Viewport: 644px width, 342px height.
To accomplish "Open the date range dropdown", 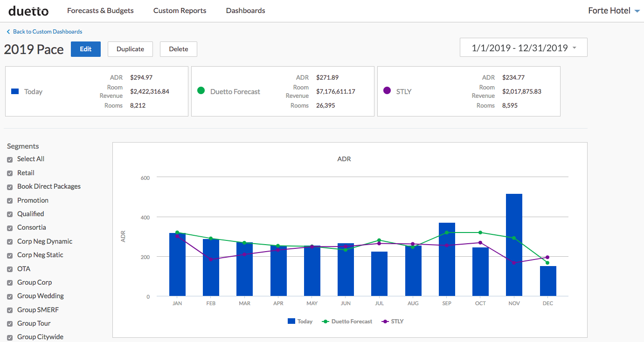I will [523, 48].
